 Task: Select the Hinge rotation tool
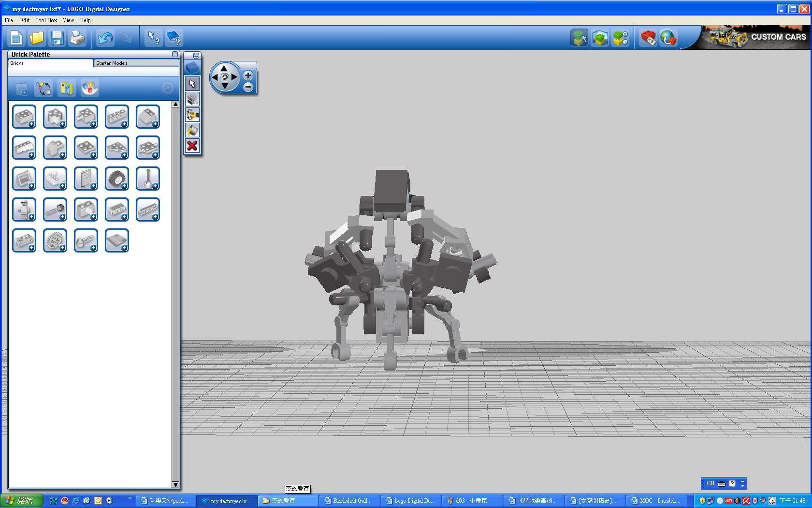192,115
